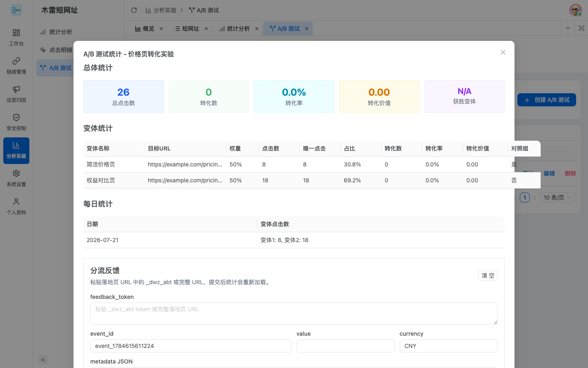Image resolution: width=588 pixels, height=368 pixels.
Task: Focus the feedback_token text area
Action: tap(294, 314)
